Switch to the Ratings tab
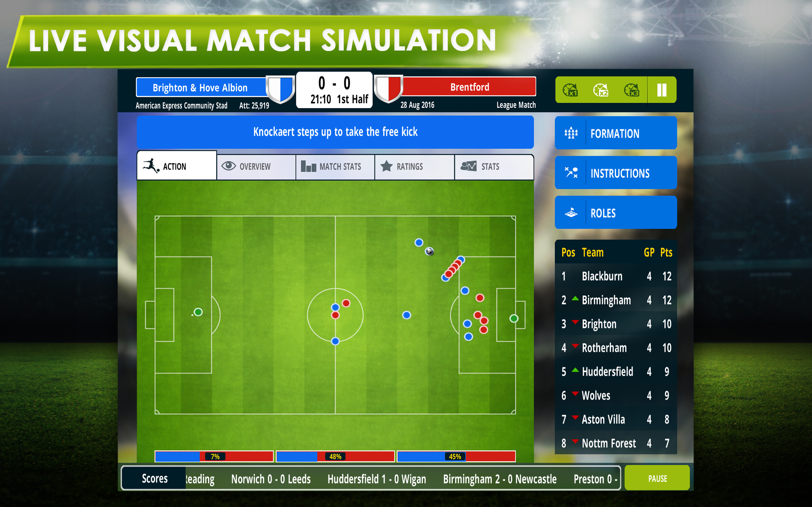 (408, 166)
